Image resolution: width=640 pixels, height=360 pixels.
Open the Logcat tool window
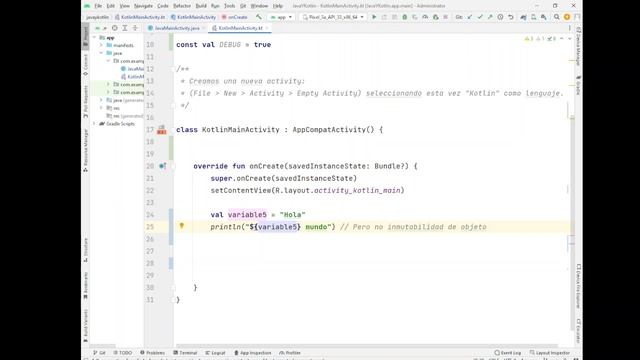[x=216, y=353]
